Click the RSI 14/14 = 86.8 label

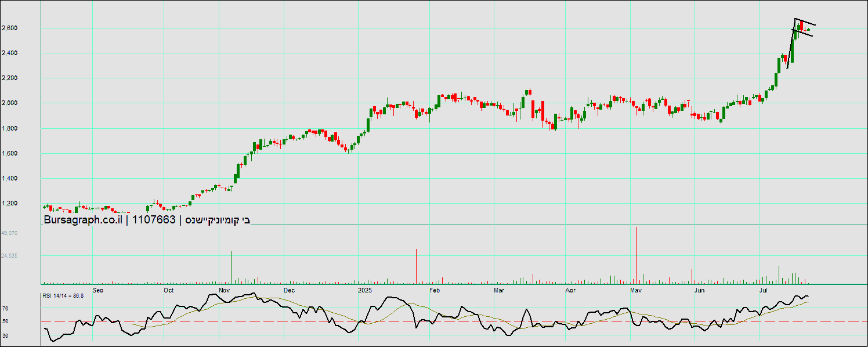63,296
